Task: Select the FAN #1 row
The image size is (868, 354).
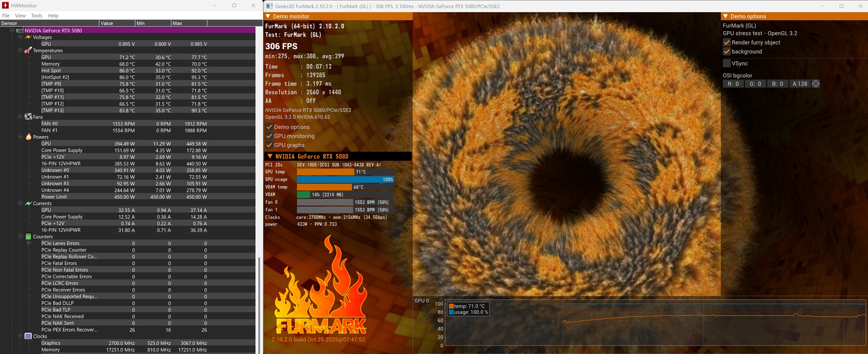Action: tap(128, 130)
